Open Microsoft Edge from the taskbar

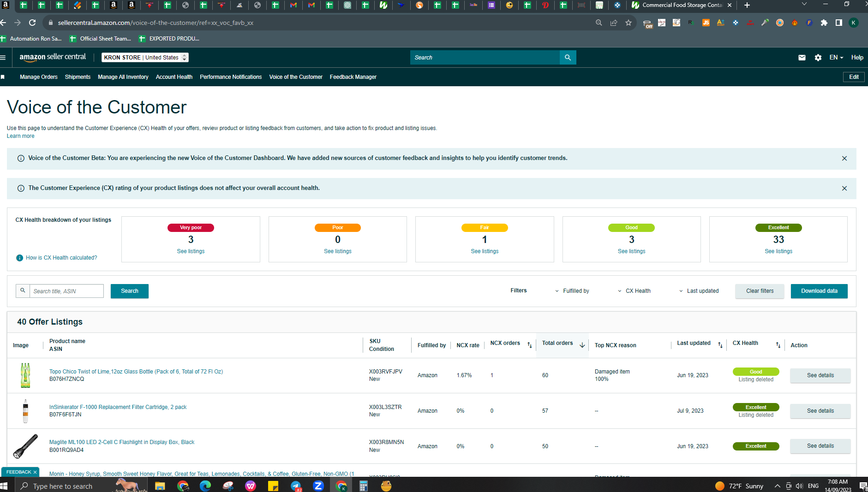(205, 486)
